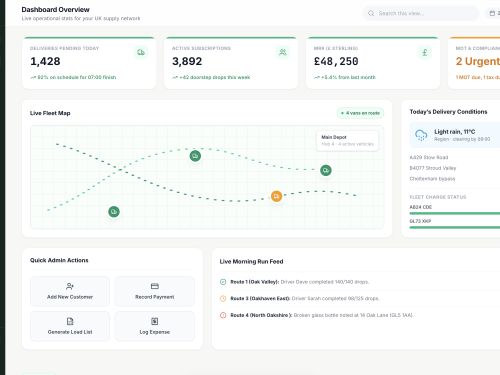Open the Add New Customer action
Screen dimensions: 500x375
click(70, 291)
